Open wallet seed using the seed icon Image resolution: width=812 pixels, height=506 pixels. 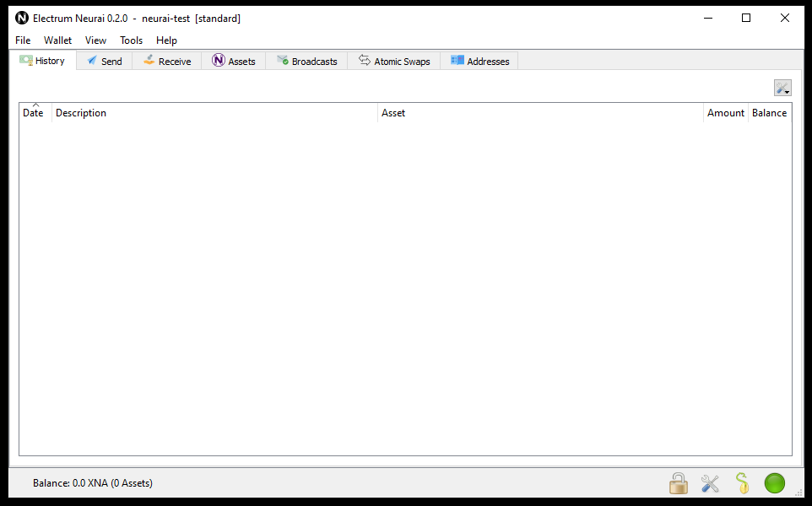tap(742, 483)
